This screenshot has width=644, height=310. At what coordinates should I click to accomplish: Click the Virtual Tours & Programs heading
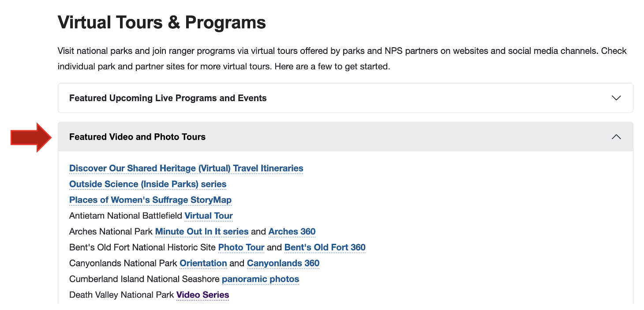161,22
